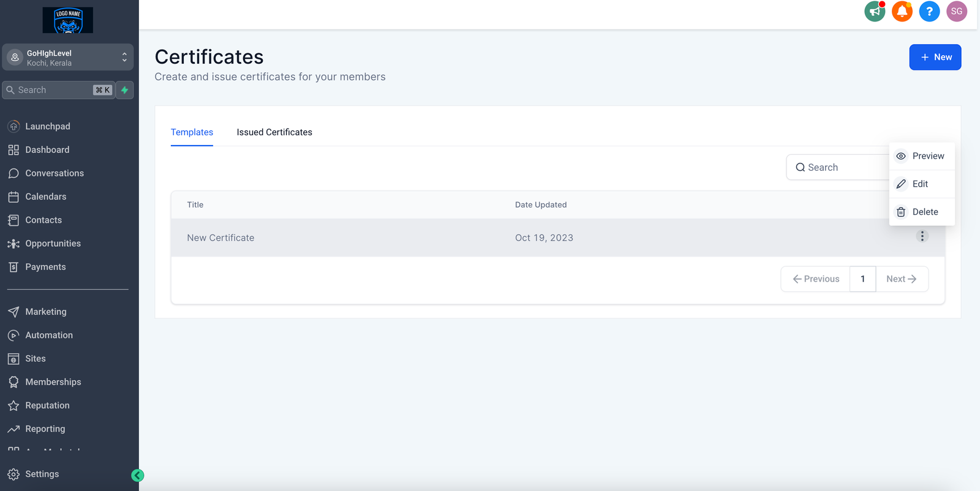
Task: Click the green lightning bolt quick actions icon
Action: pos(125,90)
